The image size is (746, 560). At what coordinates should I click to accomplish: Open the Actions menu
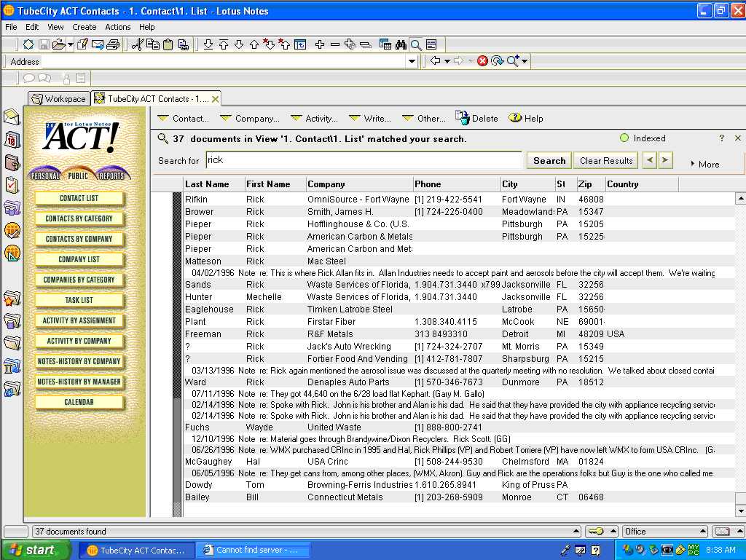click(117, 27)
